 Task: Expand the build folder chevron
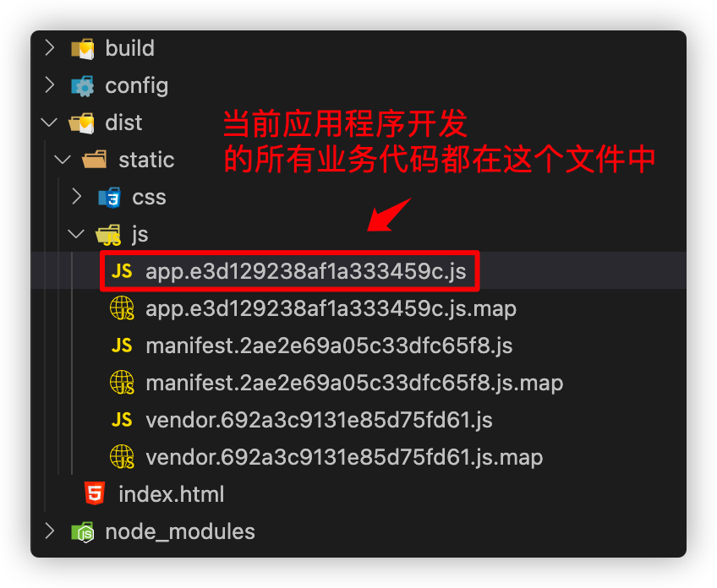point(49,48)
